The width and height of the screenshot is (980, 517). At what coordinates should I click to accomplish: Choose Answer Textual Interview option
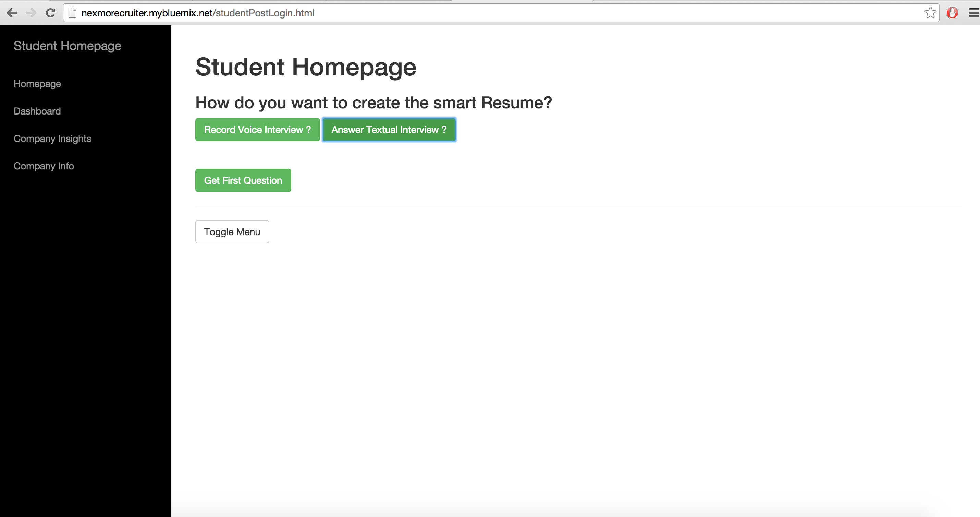(x=389, y=130)
